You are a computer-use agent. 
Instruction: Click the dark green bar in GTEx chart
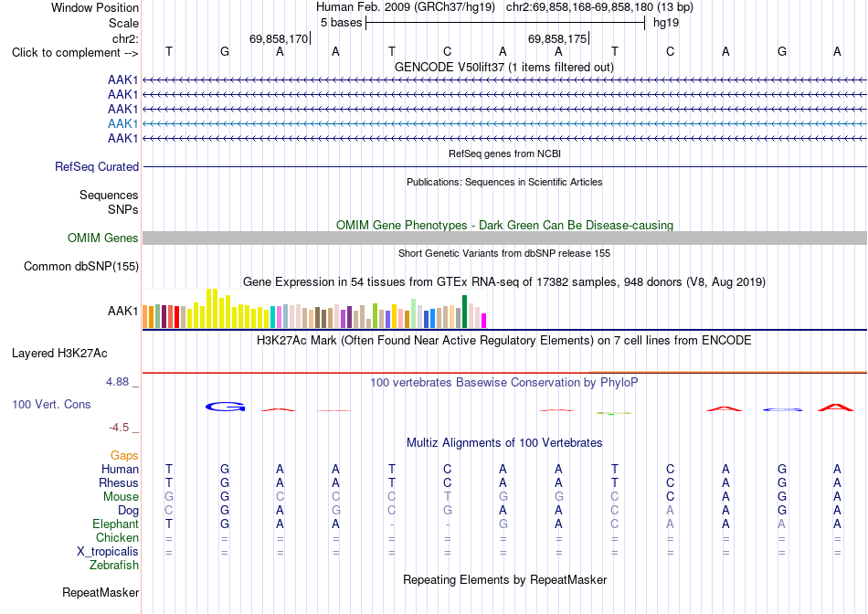click(x=465, y=312)
